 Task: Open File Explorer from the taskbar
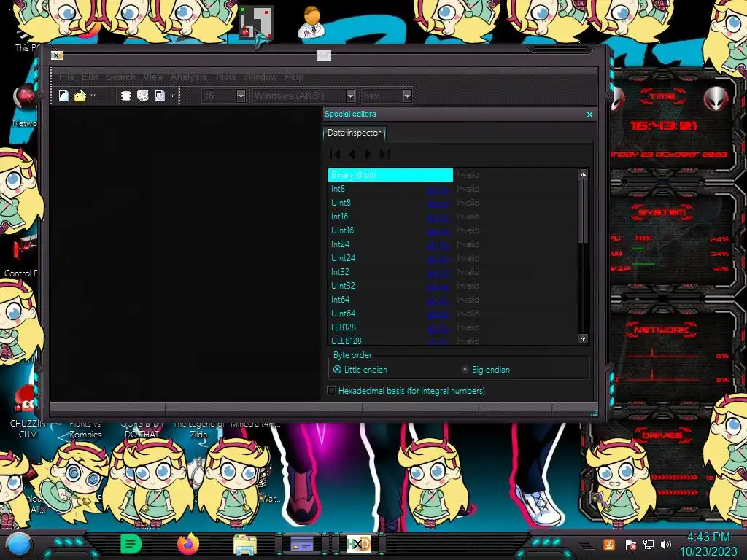pyautogui.click(x=245, y=545)
